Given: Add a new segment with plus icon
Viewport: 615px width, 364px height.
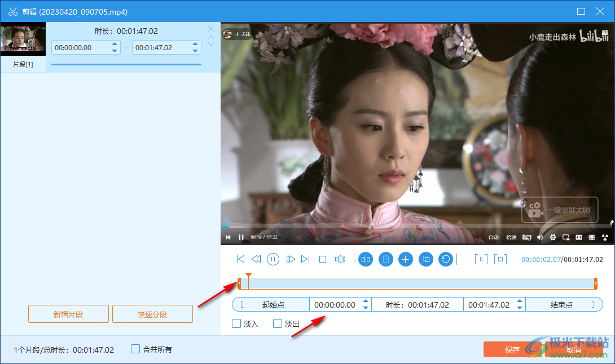Looking at the screenshot, I should 406,259.
